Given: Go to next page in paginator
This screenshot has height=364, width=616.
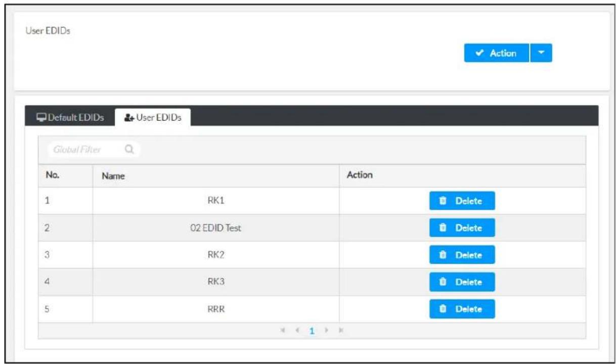Looking at the screenshot, I should (x=327, y=331).
